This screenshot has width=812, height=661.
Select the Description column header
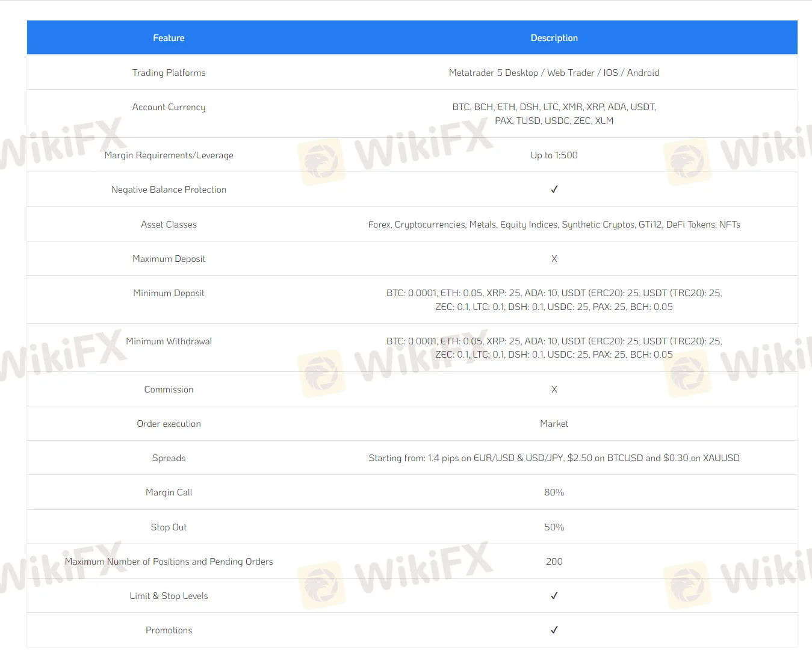pyautogui.click(x=554, y=37)
